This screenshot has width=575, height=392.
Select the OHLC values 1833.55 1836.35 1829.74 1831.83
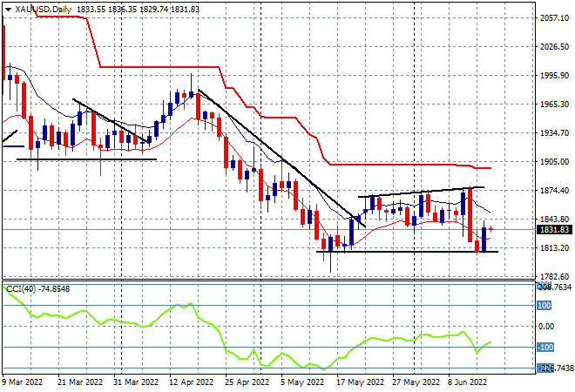(138, 10)
